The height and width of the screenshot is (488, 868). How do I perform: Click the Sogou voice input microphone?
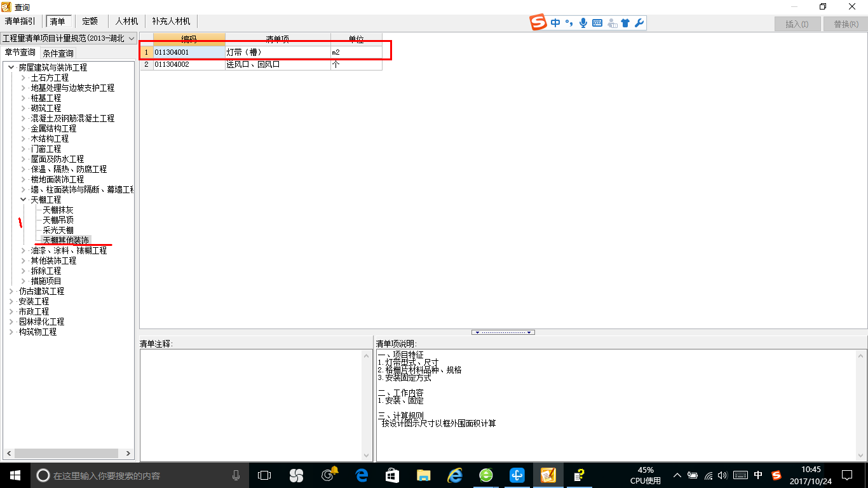click(x=583, y=23)
